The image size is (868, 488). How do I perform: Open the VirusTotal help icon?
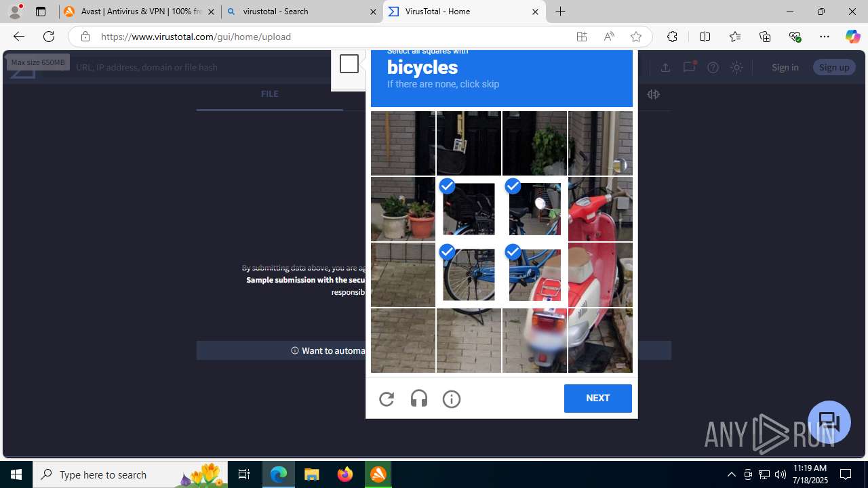pyautogui.click(x=713, y=67)
